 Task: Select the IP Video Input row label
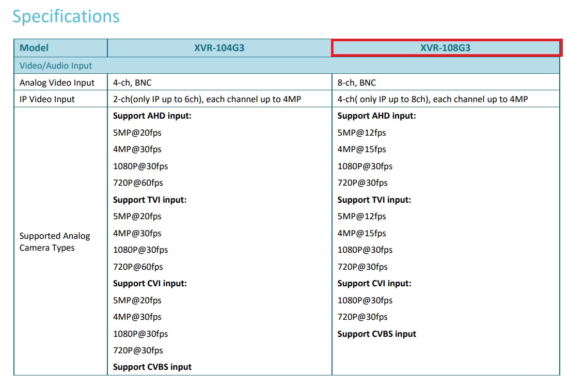[x=47, y=99]
